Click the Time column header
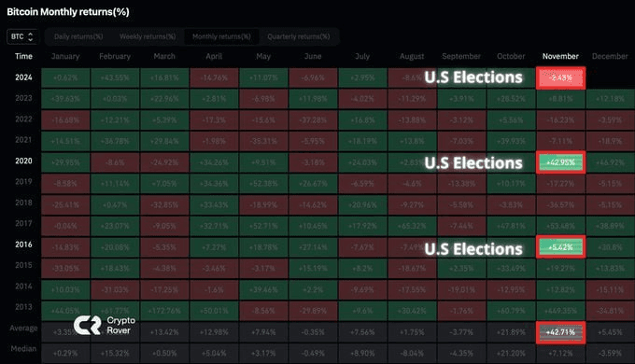This screenshot has height=364, width=635. pos(23,56)
